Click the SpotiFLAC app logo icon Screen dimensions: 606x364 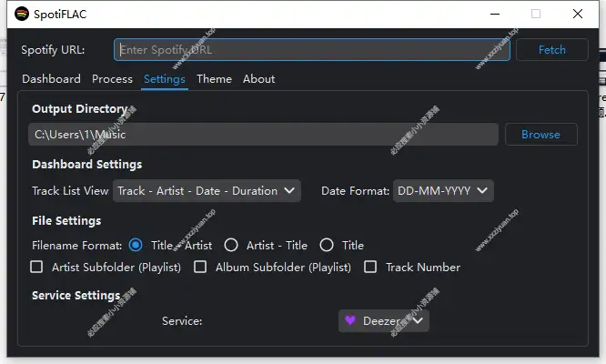tap(22, 14)
